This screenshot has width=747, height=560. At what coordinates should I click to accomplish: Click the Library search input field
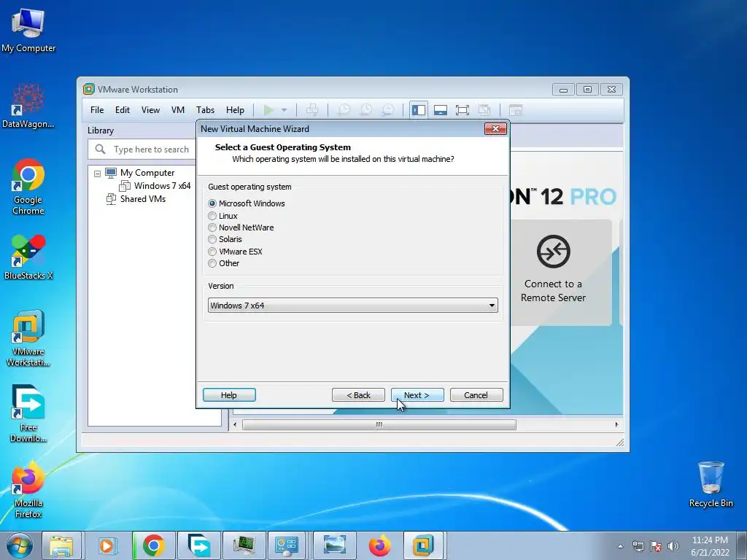[x=143, y=149]
